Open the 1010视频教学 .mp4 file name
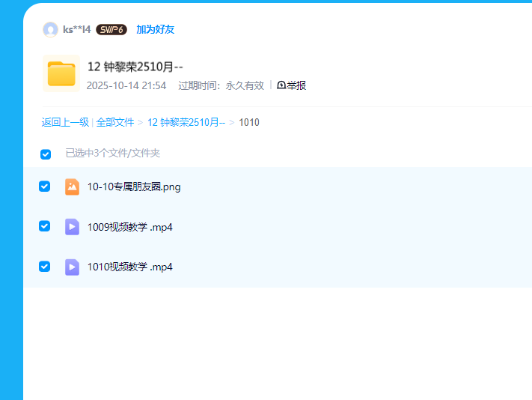The image size is (532, 400). [129, 267]
